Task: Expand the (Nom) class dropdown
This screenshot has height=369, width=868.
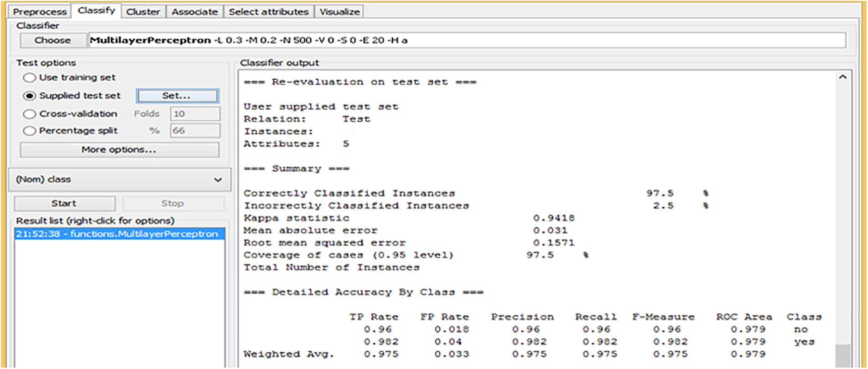Action: [119, 179]
